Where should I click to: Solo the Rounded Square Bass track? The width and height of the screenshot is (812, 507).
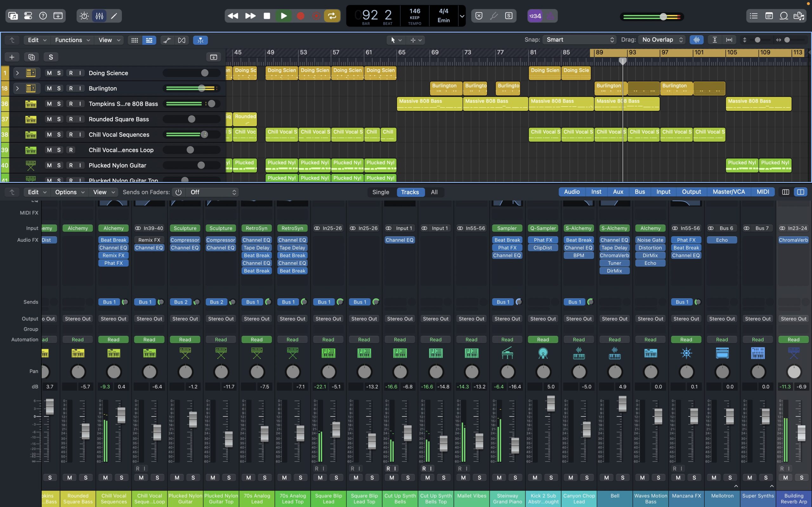coord(59,119)
